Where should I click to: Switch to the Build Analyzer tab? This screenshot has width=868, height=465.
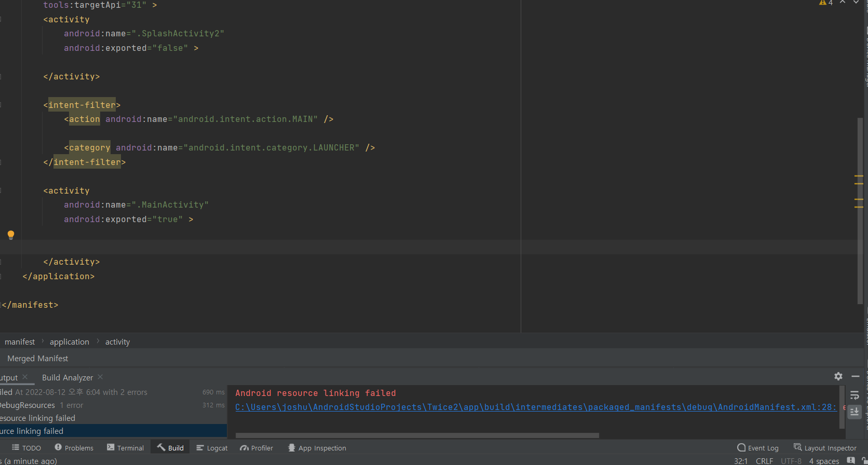[x=67, y=377]
